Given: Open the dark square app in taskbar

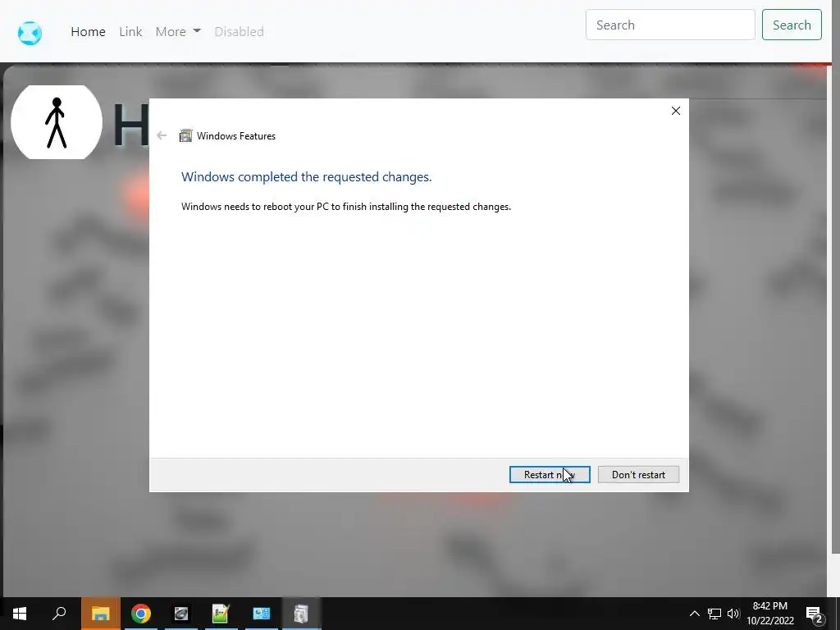Looking at the screenshot, I should 181,614.
